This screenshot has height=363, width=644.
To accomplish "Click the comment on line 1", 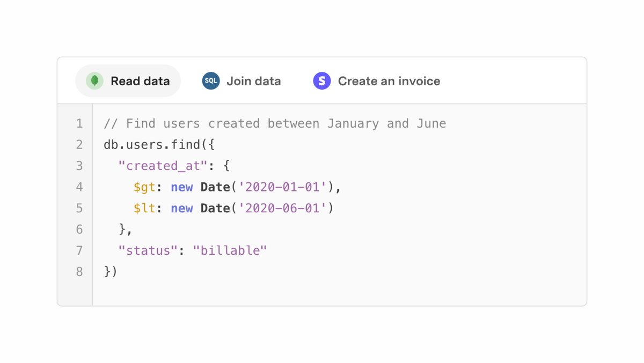I will 274,123.
